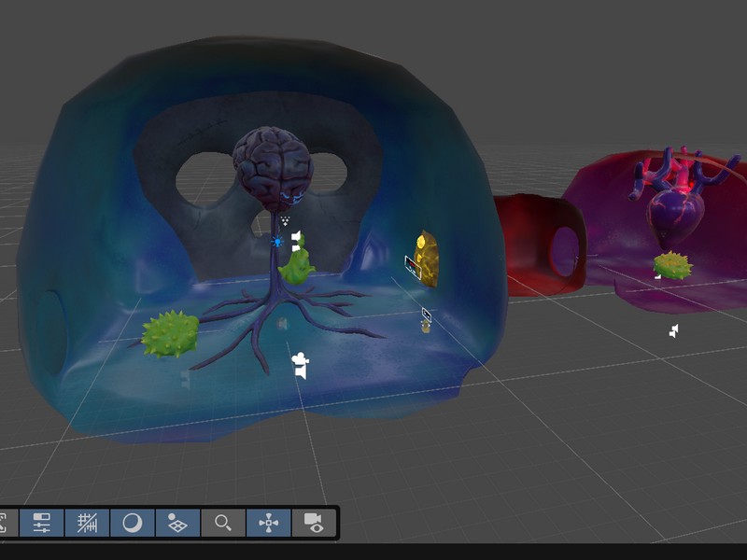Toggle the sliders settings toolbar button
Image resolution: width=747 pixels, height=560 pixels.
click(41, 523)
